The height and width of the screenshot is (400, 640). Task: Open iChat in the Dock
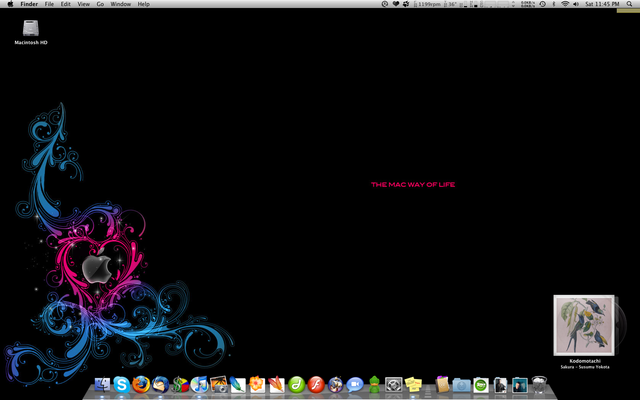click(x=355, y=384)
